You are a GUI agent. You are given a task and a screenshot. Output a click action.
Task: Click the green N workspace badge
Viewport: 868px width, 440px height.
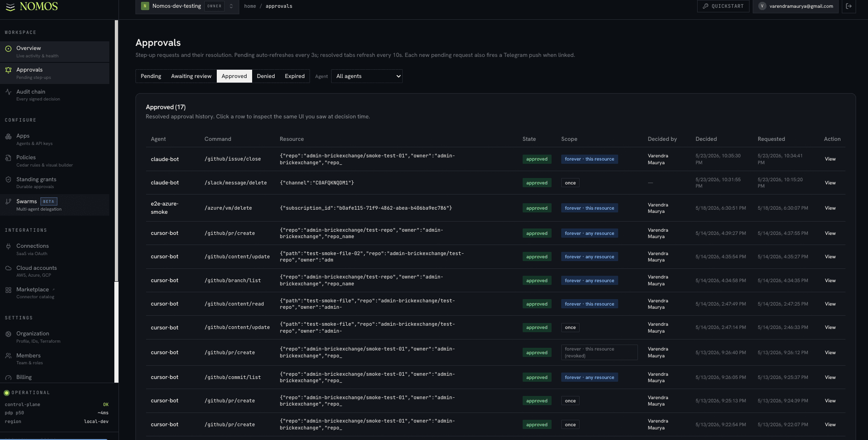click(x=145, y=6)
